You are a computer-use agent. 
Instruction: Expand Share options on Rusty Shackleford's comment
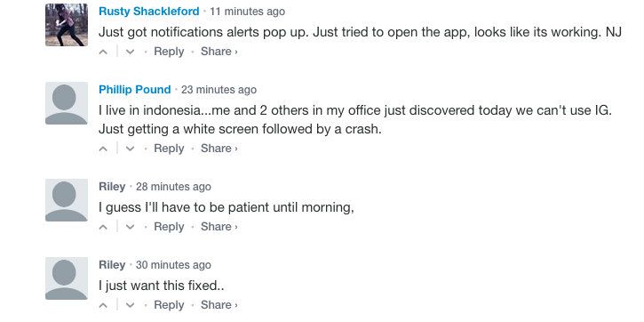point(219,52)
